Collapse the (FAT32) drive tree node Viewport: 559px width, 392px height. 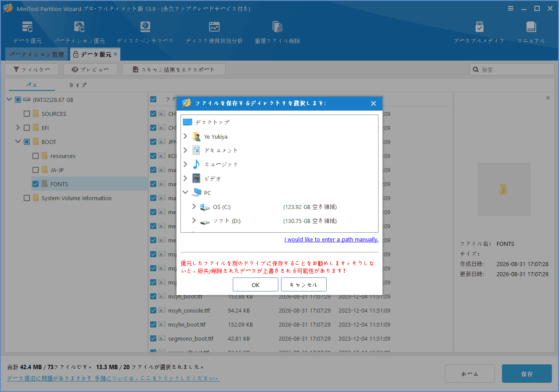(x=9, y=100)
